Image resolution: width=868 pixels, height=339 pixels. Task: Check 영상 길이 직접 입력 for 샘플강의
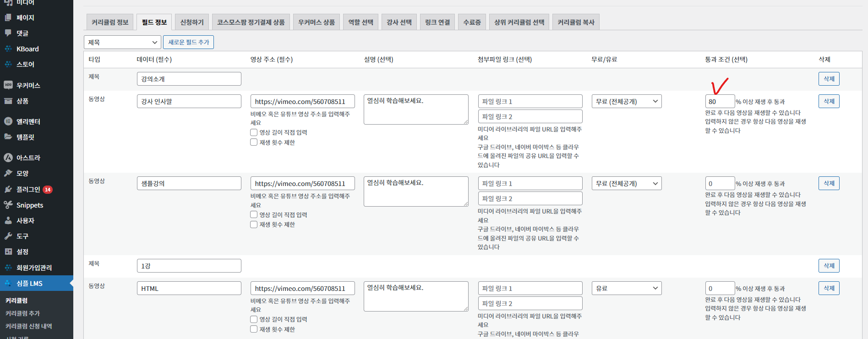click(x=254, y=214)
